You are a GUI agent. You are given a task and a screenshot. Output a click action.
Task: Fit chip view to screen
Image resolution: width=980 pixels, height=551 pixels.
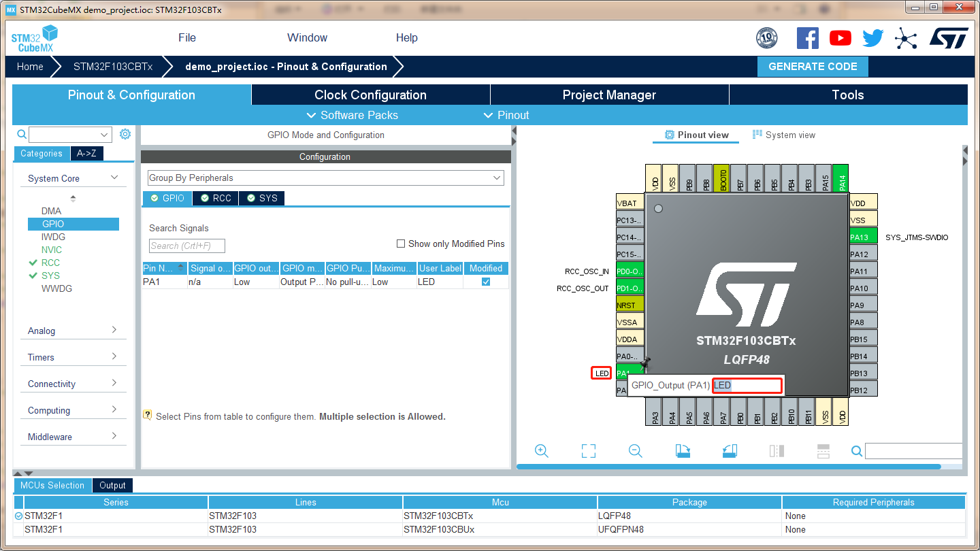click(x=589, y=451)
